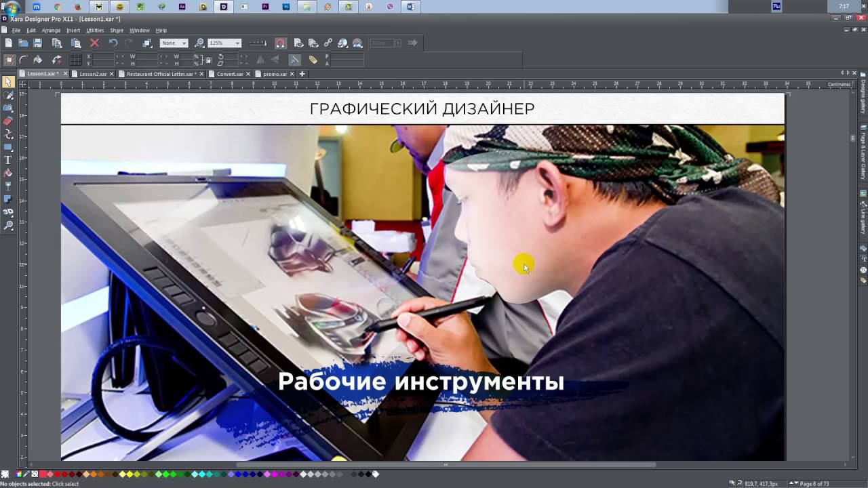Open Chrome from the taskbar

pyautogui.click(x=57, y=7)
